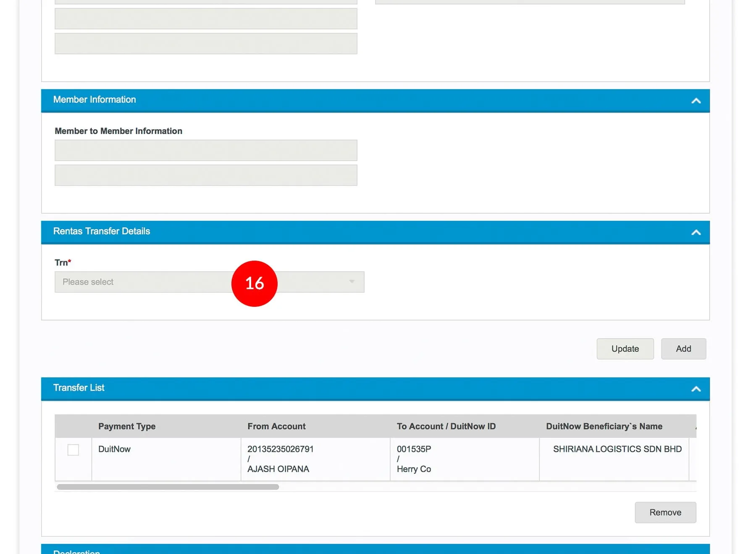Collapse Rentas Transfer Details using its chevron
Screen dimensions: 756x554
(x=696, y=232)
